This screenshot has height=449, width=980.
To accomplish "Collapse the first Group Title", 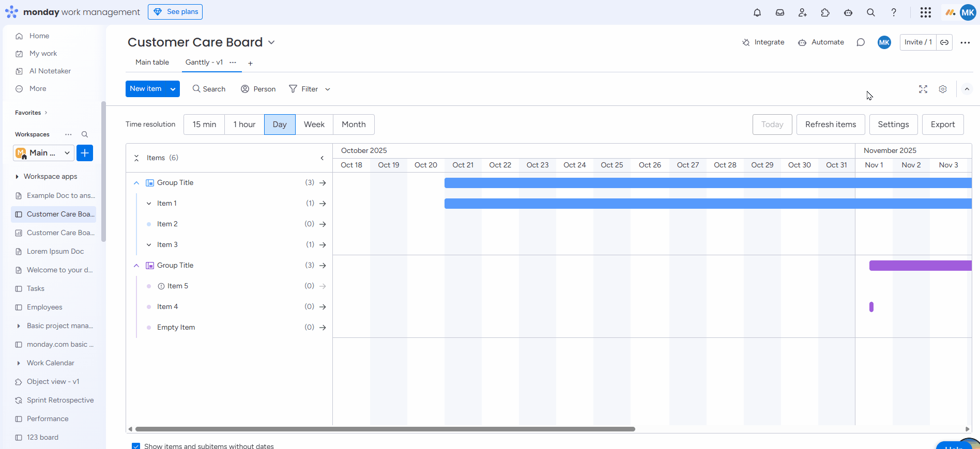I will point(136,183).
